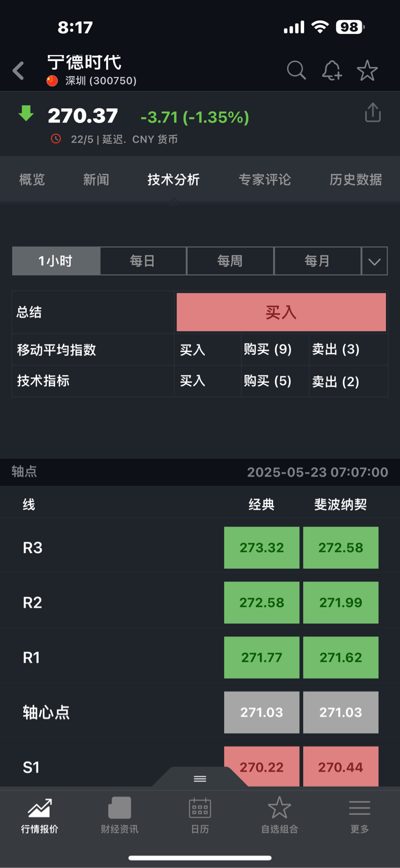Tap the R3 经典 value 273.32
The width and height of the screenshot is (400, 868).
pos(261,547)
